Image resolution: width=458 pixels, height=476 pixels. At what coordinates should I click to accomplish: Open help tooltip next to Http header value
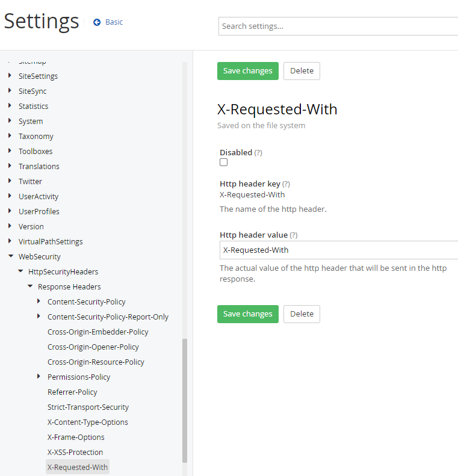point(294,235)
